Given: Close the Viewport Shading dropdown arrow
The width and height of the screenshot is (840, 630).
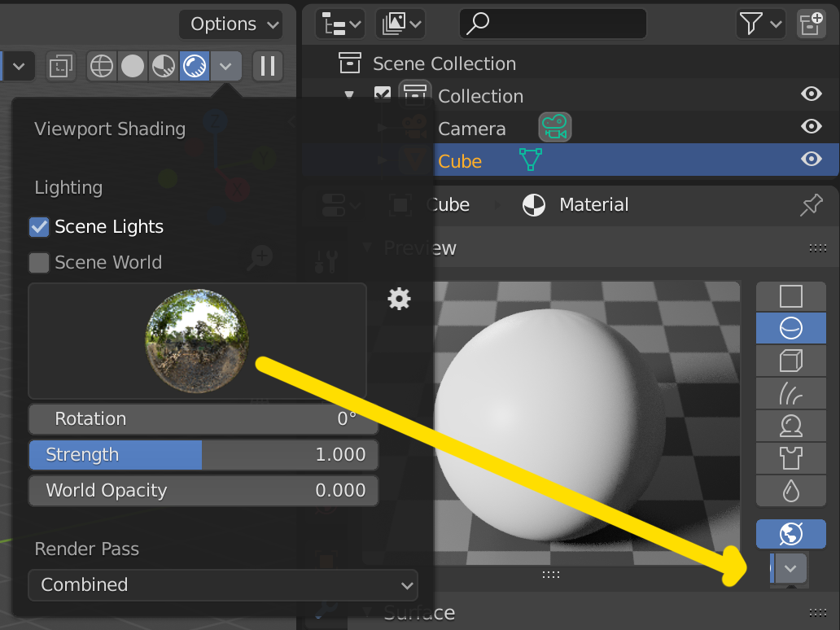Looking at the screenshot, I should (x=225, y=67).
